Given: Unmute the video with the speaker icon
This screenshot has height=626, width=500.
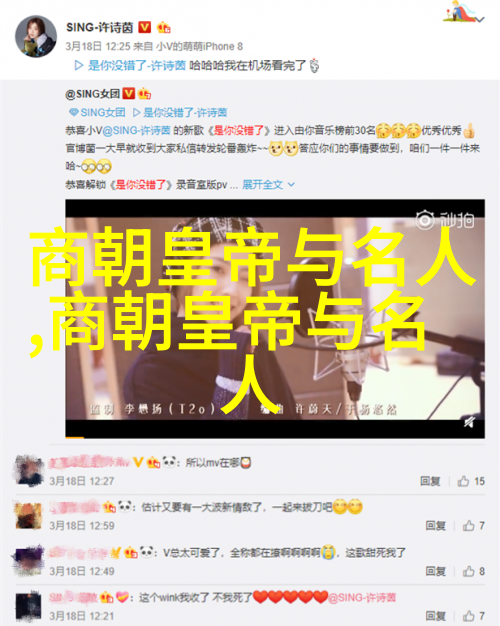Looking at the screenshot, I should 469,422.
